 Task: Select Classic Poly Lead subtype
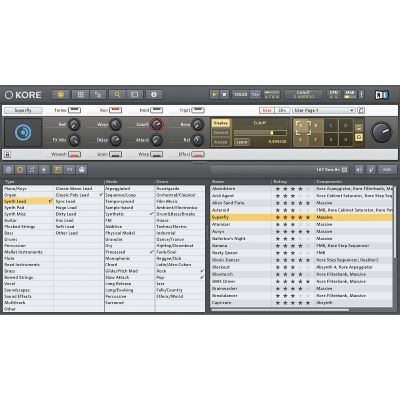79,195
